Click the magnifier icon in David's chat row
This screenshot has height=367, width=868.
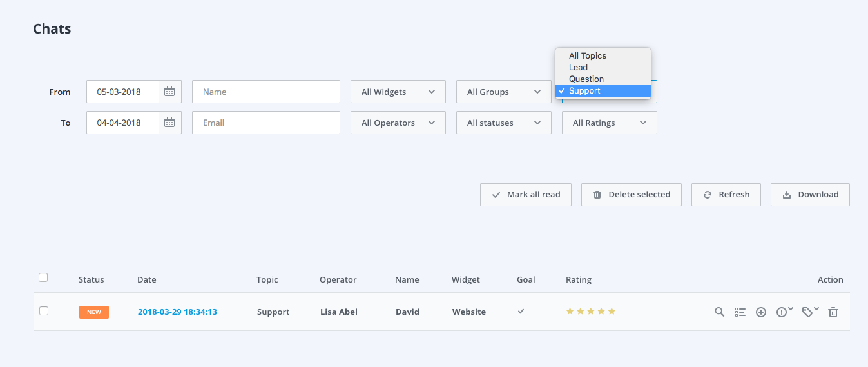[720, 312]
